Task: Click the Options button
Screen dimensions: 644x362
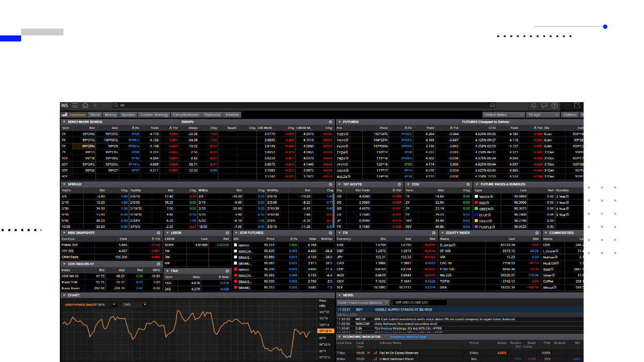Action: click(x=570, y=115)
